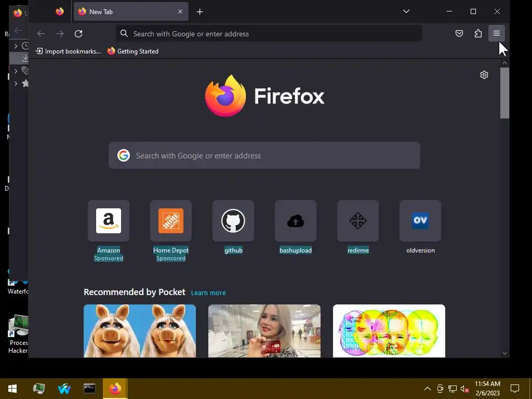
Task: Click the Meet Now tray icon
Action: (440, 389)
